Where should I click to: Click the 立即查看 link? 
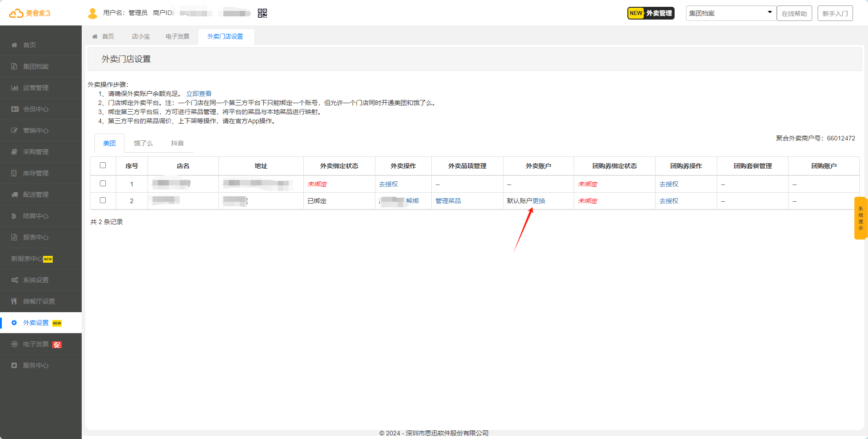(199, 94)
